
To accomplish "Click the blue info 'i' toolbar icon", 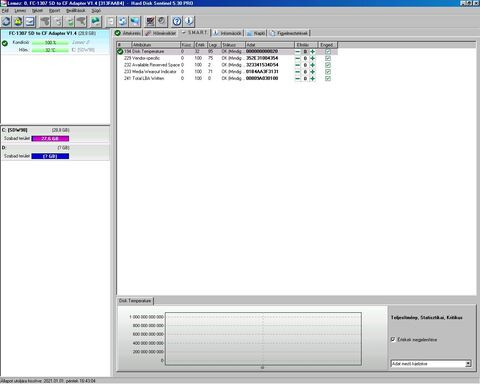I will pyautogui.click(x=189, y=22).
